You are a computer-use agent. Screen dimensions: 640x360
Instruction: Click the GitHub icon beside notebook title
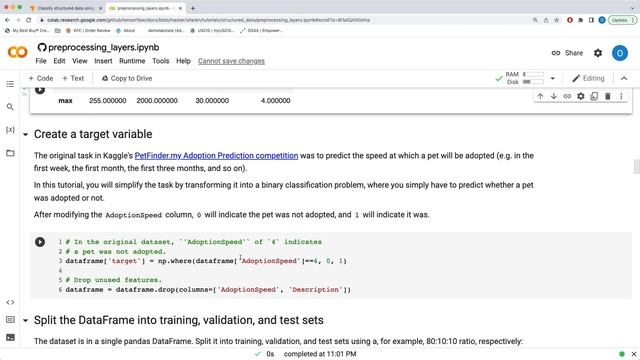(x=42, y=47)
